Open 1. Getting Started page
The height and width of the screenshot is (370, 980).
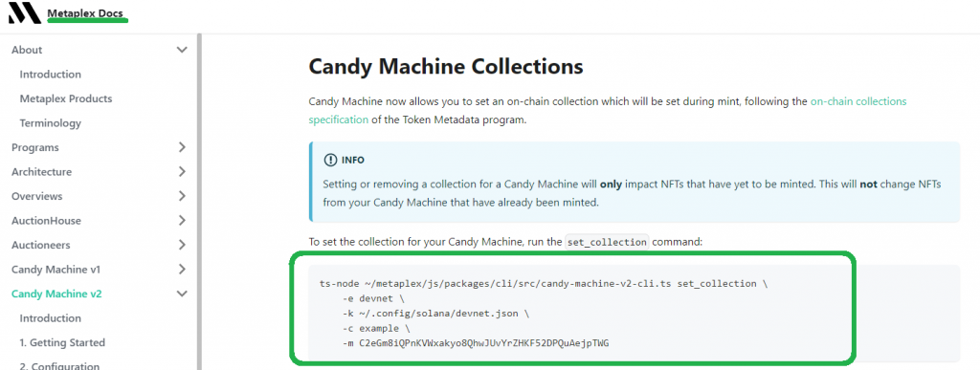62,342
